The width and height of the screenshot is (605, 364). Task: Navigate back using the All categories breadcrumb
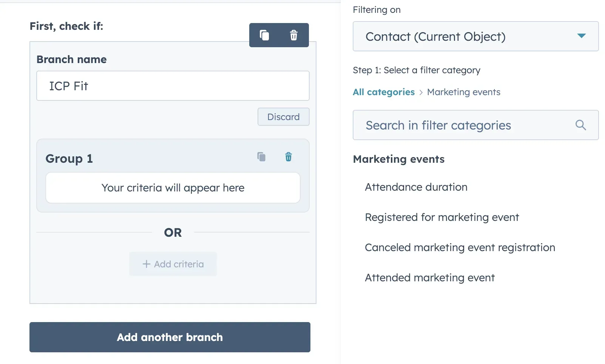coord(383,92)
